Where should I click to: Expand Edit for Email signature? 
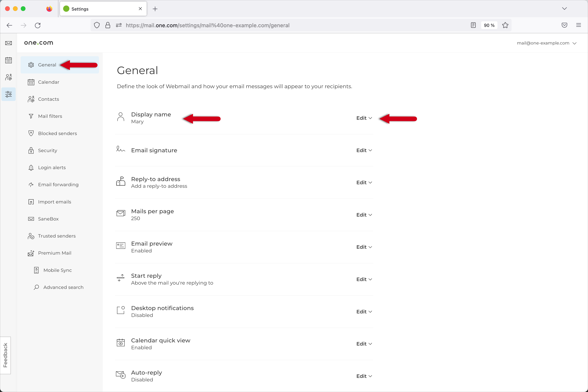coord(364,150)
